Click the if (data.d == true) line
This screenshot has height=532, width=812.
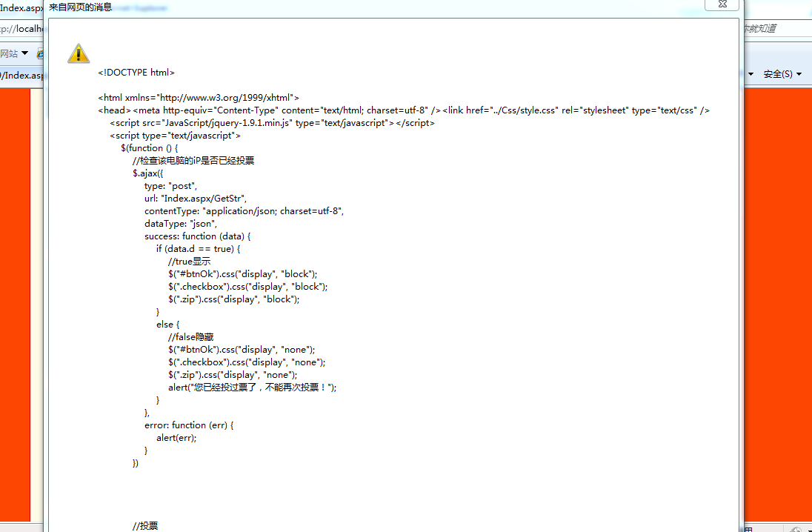(x=199, y=249)
